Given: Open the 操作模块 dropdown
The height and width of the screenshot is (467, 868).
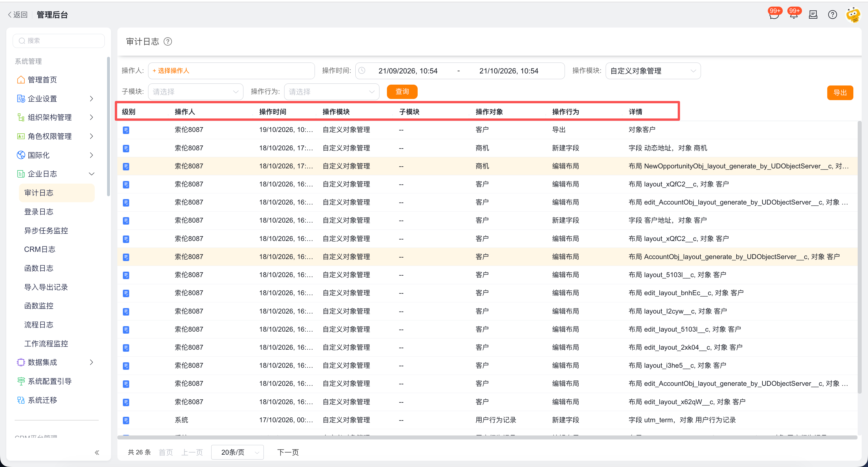Looking at the screenshot, I should [x=653, y=71].
